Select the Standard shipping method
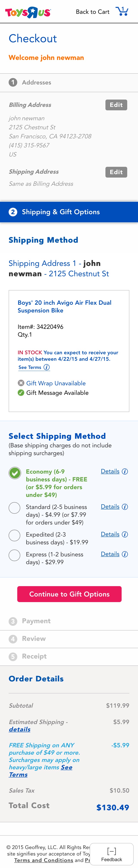Image resolution: width=138 pixels, height=868 pixels. point(14,508)
